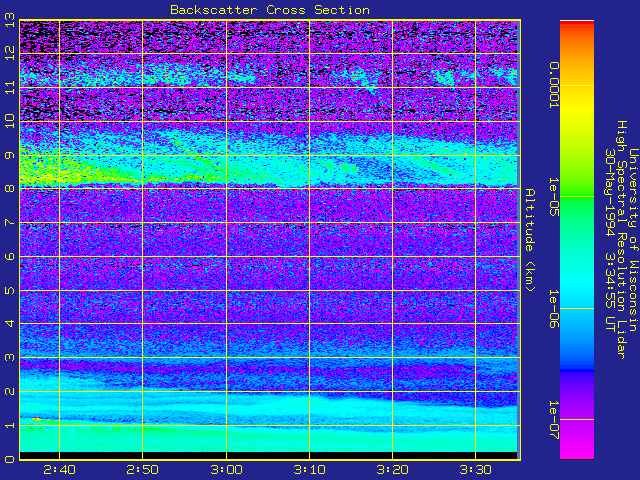Click the altitude tick label 8
The height and width of the screenshot is (480, 640).
pyautogui.click(x=10, y=189)
